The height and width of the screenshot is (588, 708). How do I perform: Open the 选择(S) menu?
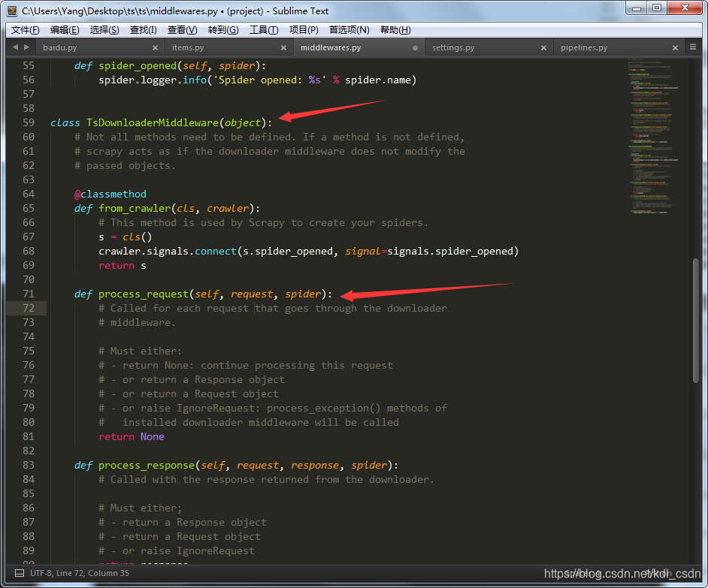click(104, 30)
